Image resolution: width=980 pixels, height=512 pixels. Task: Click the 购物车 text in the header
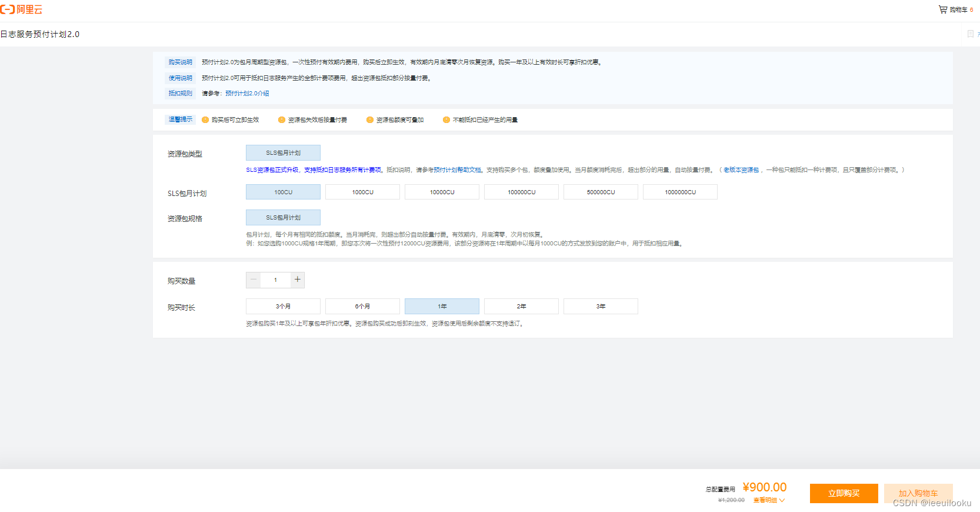pyautogui.click(x=958, y=9)
